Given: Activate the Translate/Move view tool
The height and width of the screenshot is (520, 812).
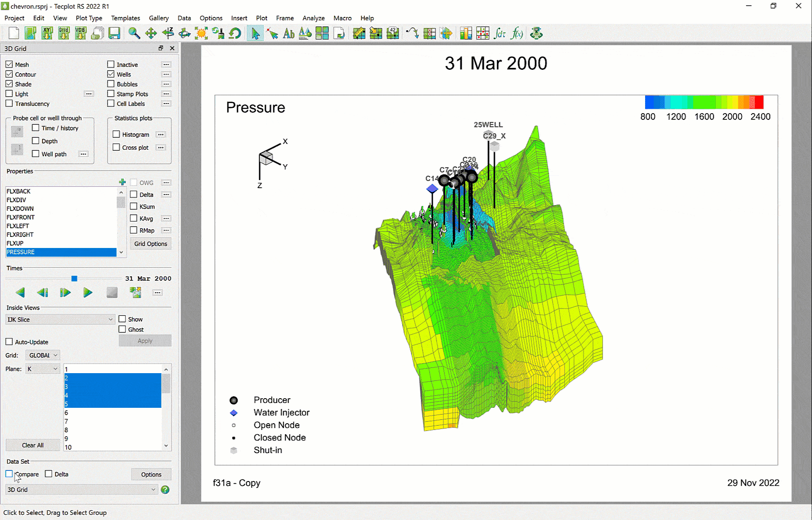Looking at the screenshot, I should point(151,33).
